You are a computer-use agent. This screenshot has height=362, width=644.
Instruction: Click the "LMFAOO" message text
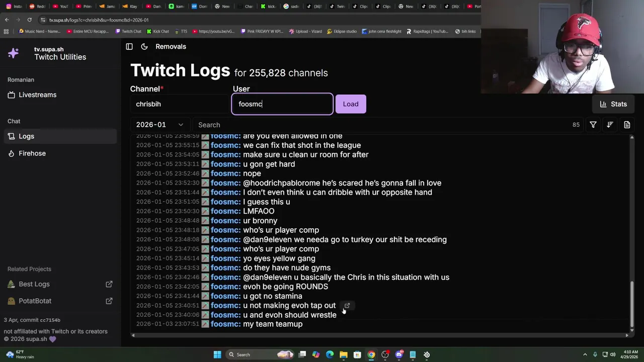[x=259, y=211]
